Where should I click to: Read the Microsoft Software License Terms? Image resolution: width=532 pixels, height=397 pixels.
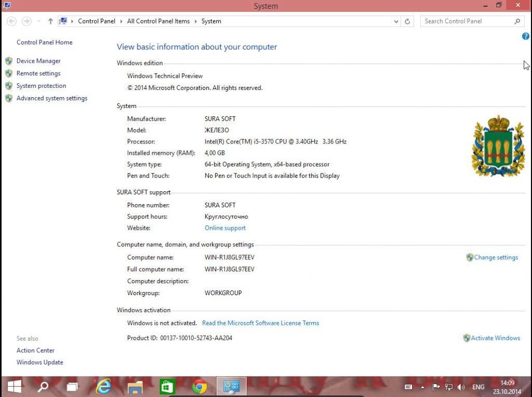tap(260, 323)
